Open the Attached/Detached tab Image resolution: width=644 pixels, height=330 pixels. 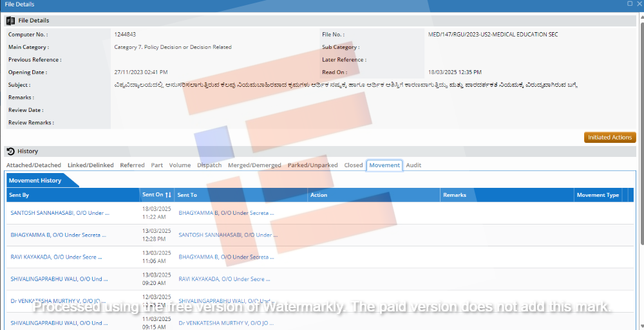[x=33, y=165]
